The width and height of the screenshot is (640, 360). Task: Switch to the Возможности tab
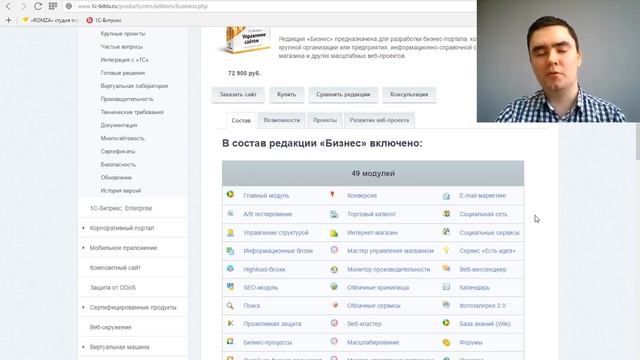tap(282, 120)
